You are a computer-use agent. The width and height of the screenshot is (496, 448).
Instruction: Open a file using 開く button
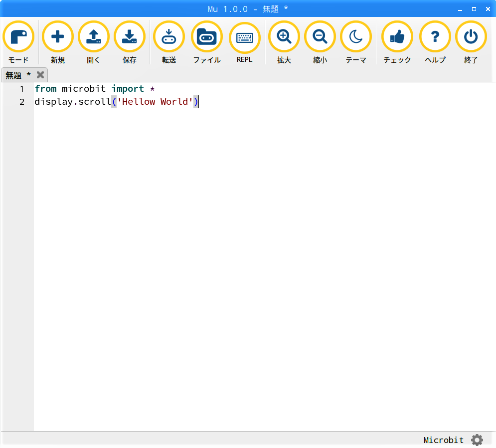click(93, 42)
